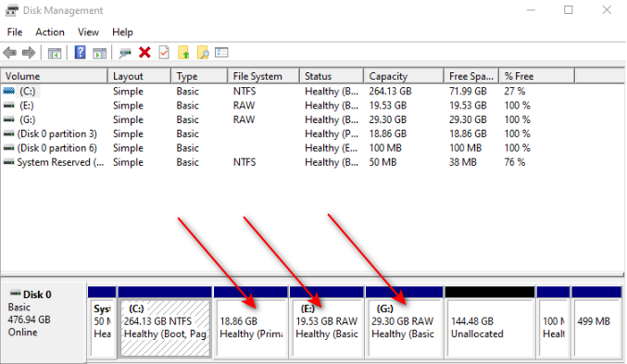This screenshot has width=627, height=364.
Task: Click the folder with magnifier search icon
Action: coord(203,53)
